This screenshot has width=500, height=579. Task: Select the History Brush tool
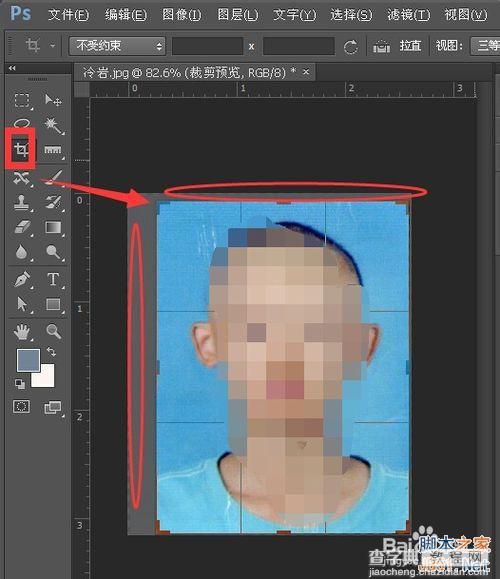pos(54,203)
